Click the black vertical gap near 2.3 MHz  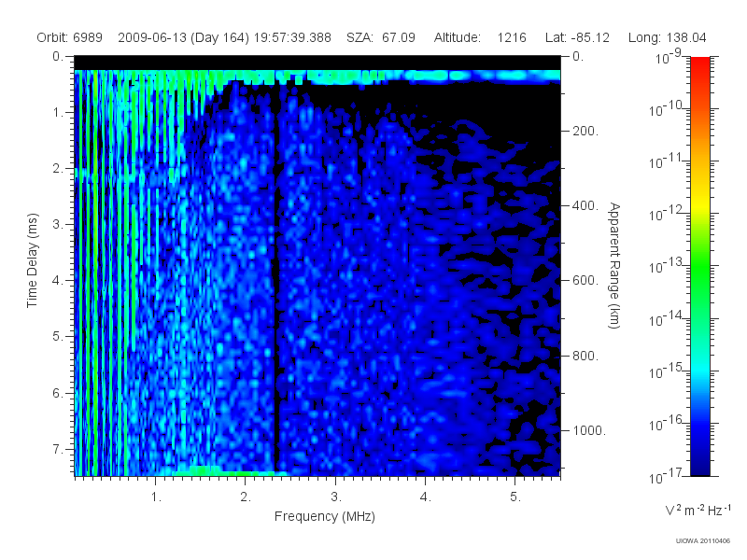(275, 286)
